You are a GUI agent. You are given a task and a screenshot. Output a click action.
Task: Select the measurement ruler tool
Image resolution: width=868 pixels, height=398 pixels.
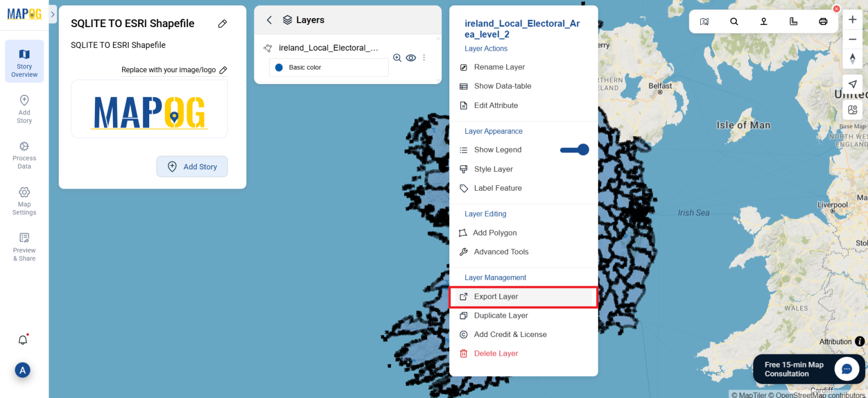[x=793, y=21]
